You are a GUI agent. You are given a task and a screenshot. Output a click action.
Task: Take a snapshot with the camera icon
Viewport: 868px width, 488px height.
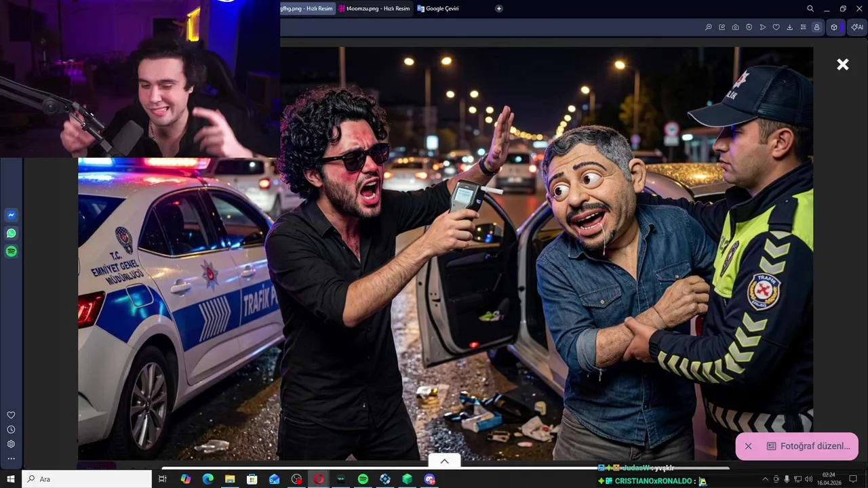736,27
